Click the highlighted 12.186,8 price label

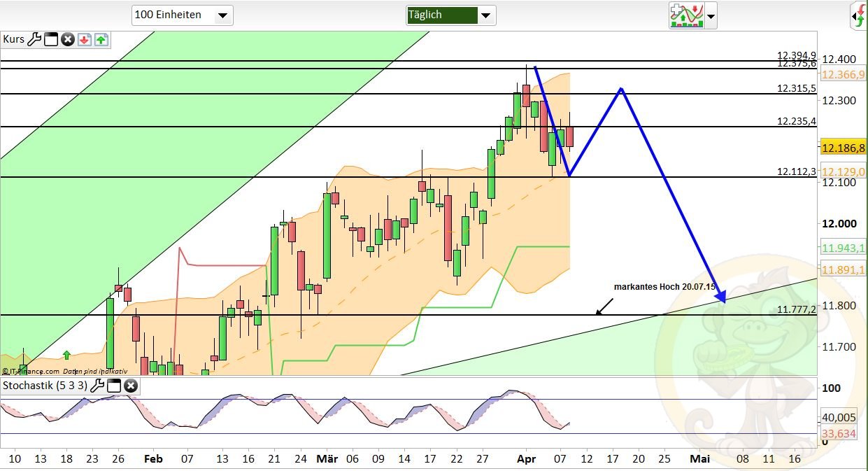pos(843,148)
